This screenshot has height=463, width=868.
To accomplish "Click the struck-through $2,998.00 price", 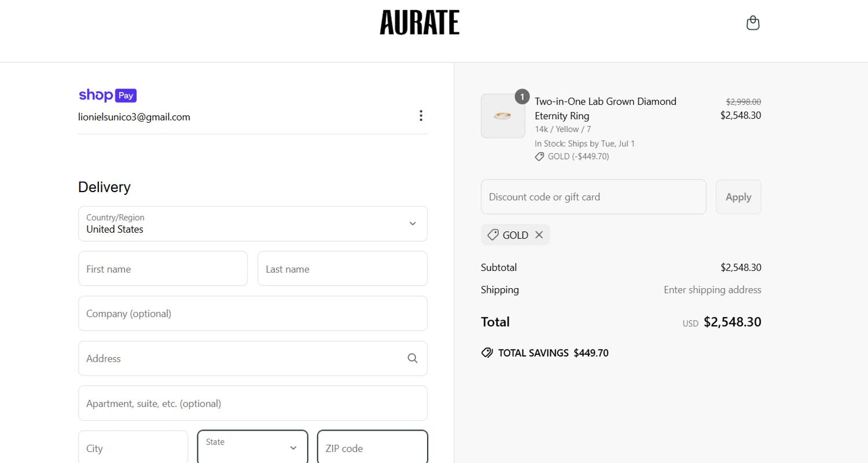I will point(744,101).
